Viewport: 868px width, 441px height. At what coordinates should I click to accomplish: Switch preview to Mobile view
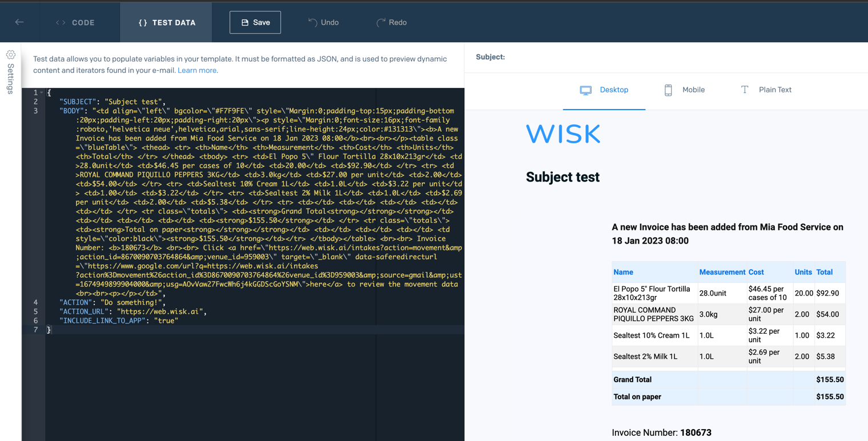(684, 90)
